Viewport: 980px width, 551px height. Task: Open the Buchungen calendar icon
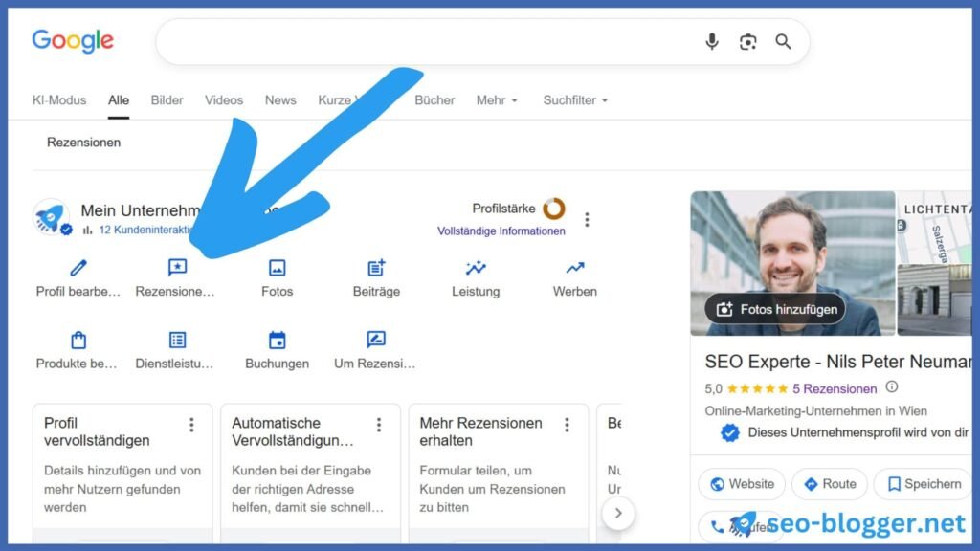(277, 340)
